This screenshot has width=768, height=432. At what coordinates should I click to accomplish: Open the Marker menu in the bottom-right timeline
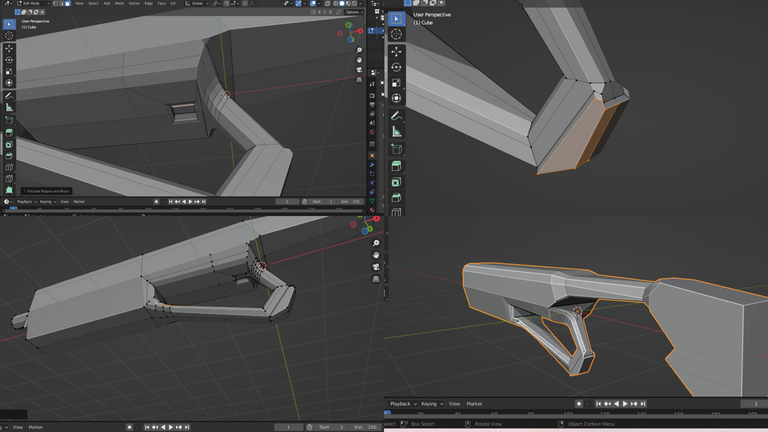[x=474, y=404]
